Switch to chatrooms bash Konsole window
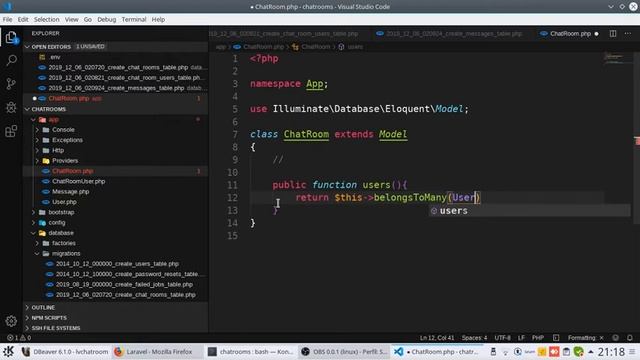 251,351
